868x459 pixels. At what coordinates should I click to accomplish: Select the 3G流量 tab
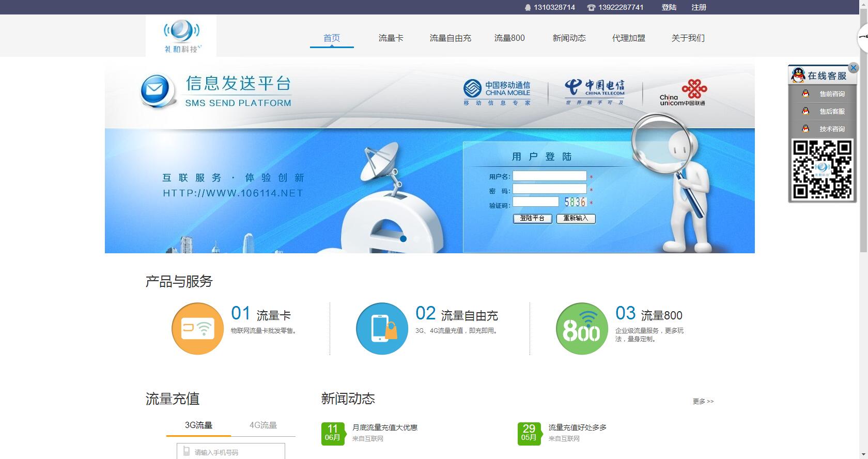pos(198,425)
